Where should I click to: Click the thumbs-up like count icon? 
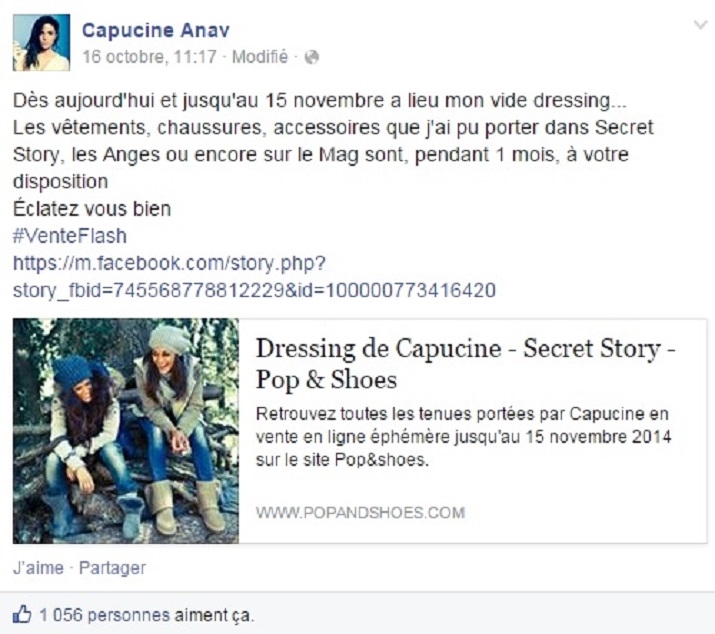coord(22,614)
